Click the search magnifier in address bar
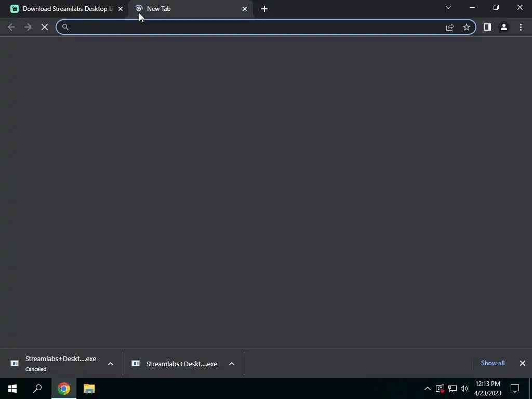532x399 pixels. pyautogui.click(x=65, y=27)
